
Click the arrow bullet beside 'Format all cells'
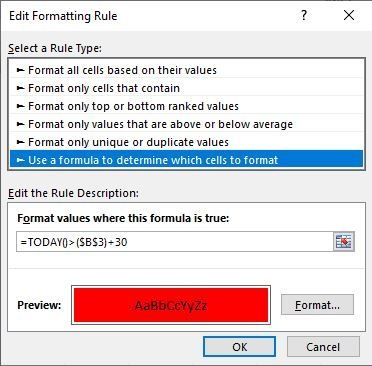[x=21, y=70]
